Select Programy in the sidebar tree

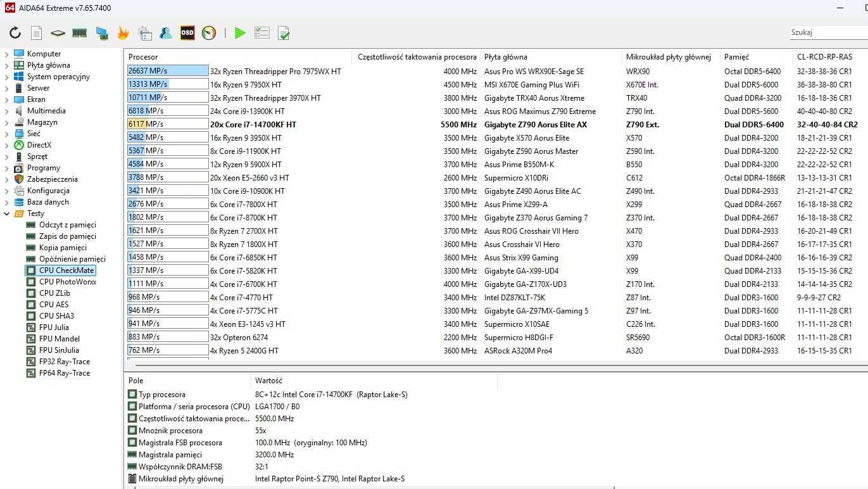tap(44, 168)
